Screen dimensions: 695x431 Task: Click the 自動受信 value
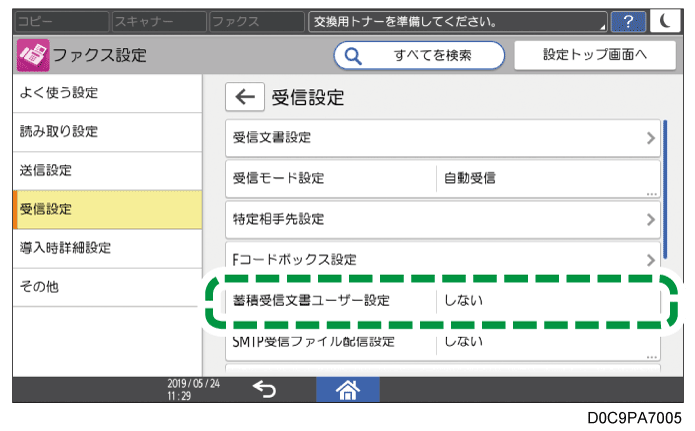tap(470, 178)
